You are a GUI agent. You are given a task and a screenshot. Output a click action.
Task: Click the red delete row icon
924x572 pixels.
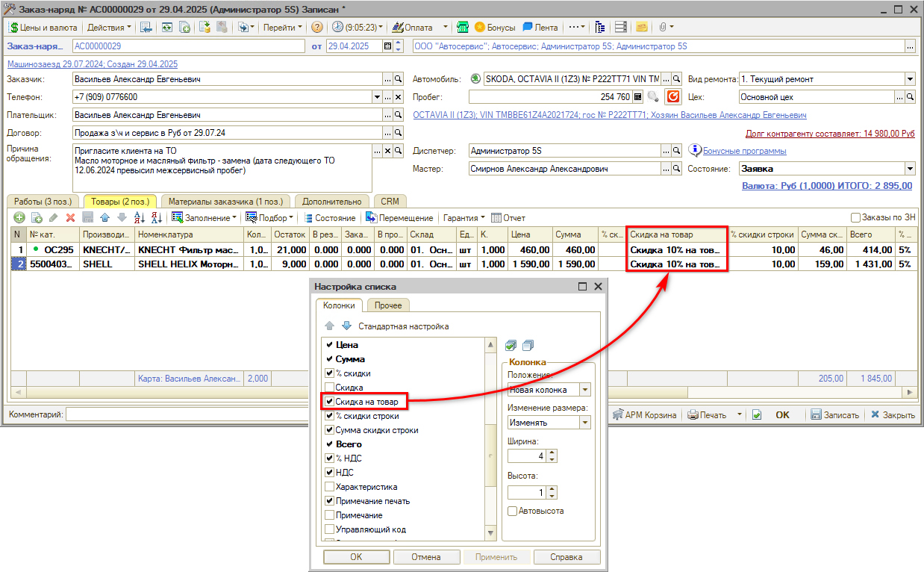click(71, 218)
